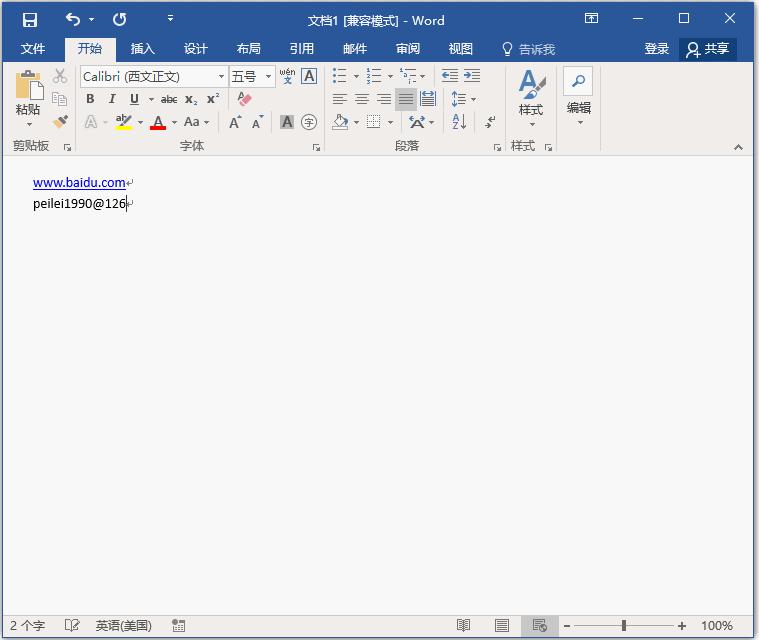This screenshot has width=759, height=640.
Task: Toggle strikethrough (abc) formatting
Action: [168, 99]
